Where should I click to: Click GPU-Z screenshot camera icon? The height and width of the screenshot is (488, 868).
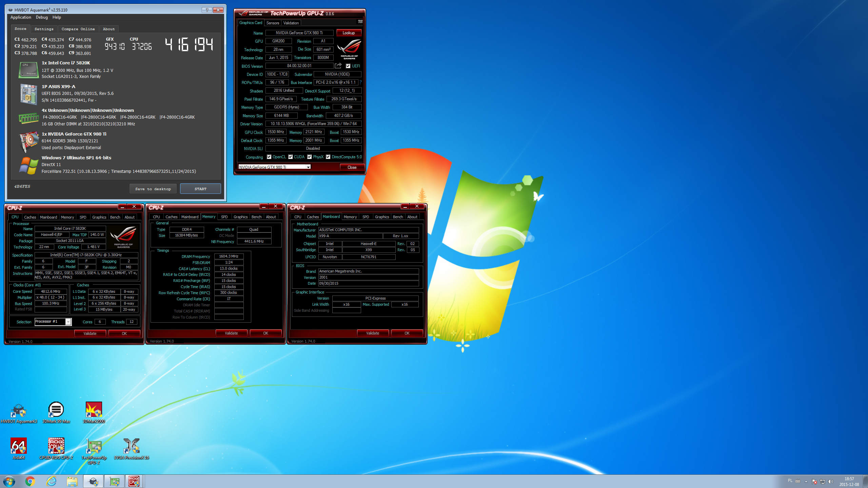pyautogui.click(x=360, y=22)
